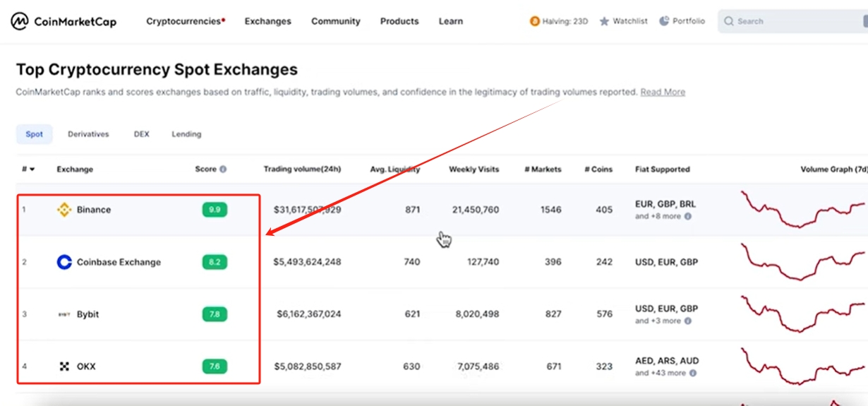Open the Coinbase Exchange page
The height and width of the screenshot is (406, 868).
pos(119,262)
